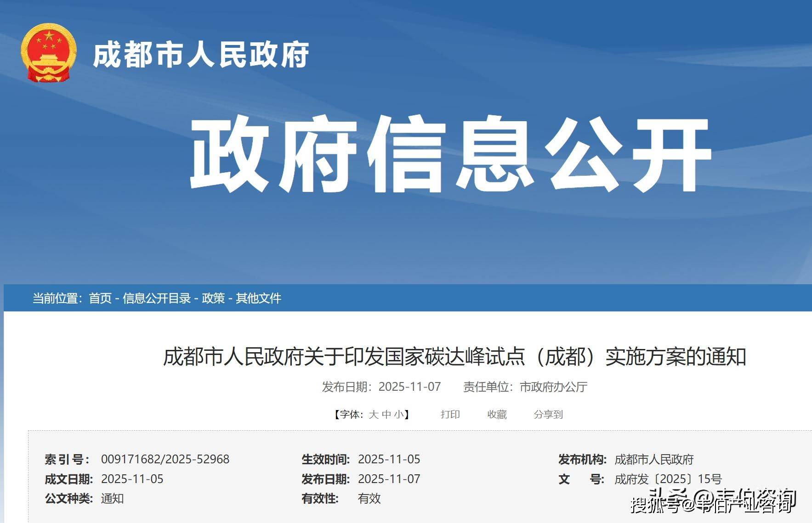Screen dimensions: 812x523
Task: Bookmark the article with 收藏
Action: coord(497,415)
